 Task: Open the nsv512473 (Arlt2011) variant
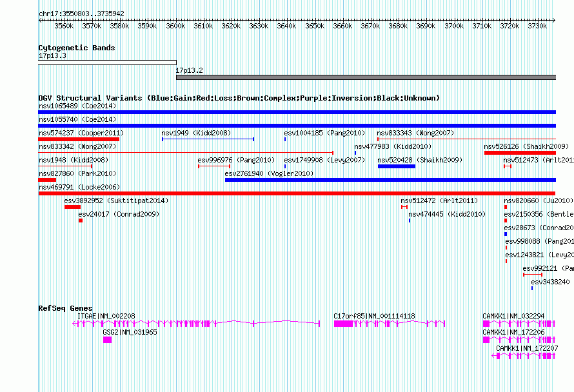click(x=508, y=166)
